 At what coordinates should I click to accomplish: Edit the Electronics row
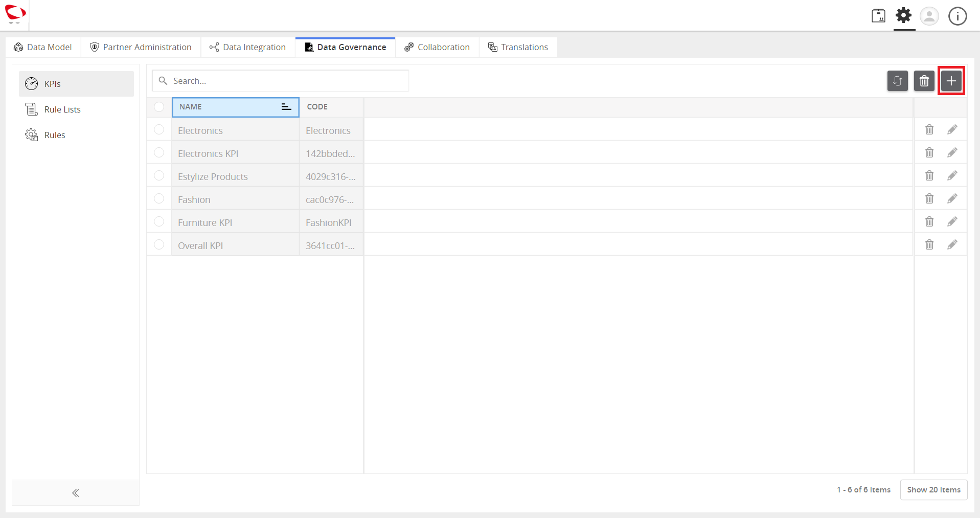(952, 129)
